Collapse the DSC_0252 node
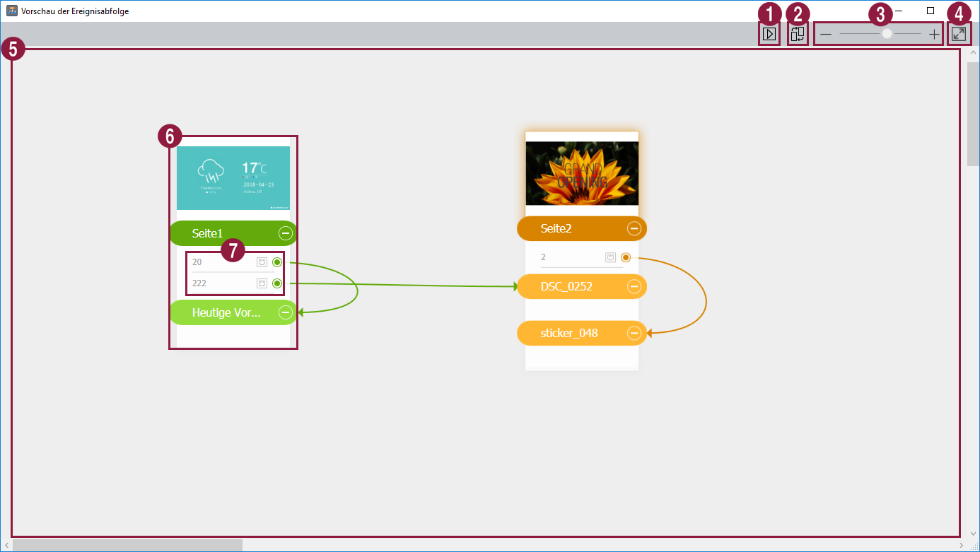The height and width of the screenshot is (552, 980). (634, 286)
